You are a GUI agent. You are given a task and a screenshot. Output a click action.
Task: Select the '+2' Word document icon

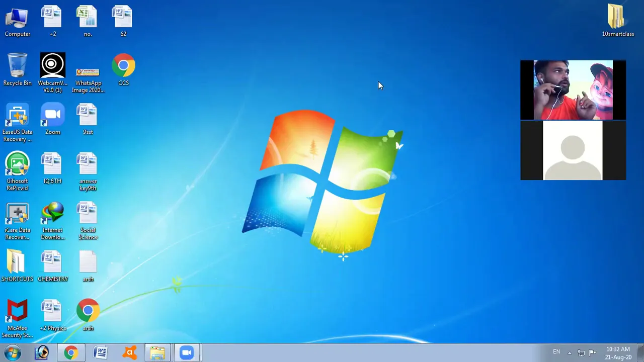tap(52, 22)
